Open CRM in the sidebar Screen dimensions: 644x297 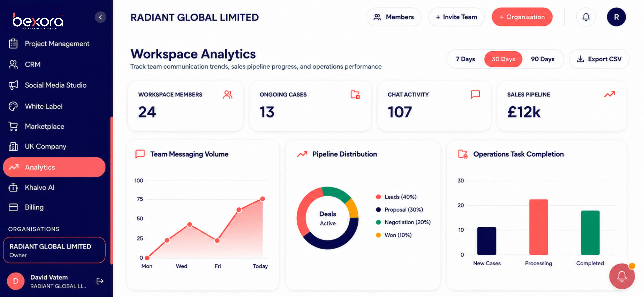pos(54,64)
